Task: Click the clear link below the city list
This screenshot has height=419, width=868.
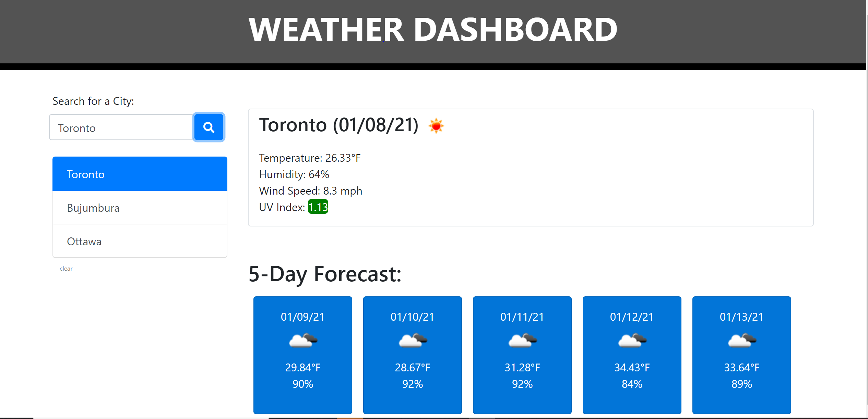Action: [66, 268]
